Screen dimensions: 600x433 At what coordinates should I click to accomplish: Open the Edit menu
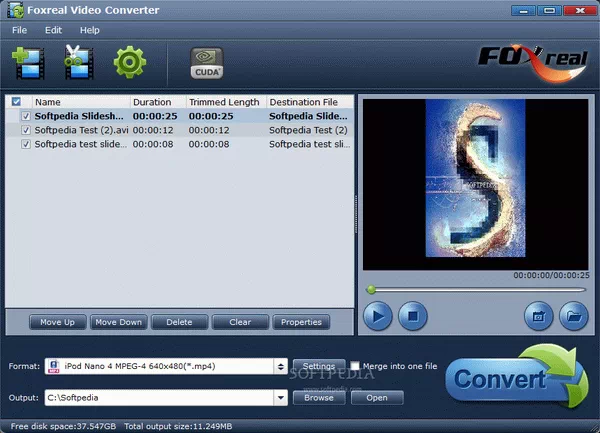point(53,30)
